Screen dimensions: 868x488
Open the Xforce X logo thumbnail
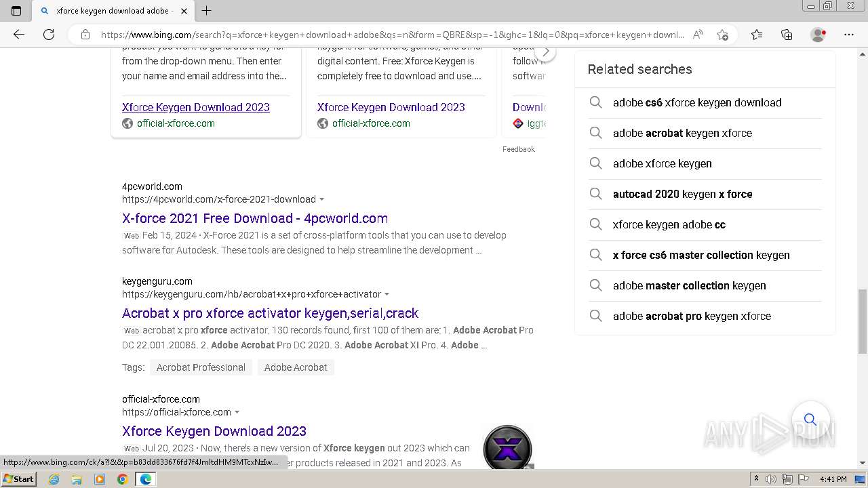[x=507, y=447]
